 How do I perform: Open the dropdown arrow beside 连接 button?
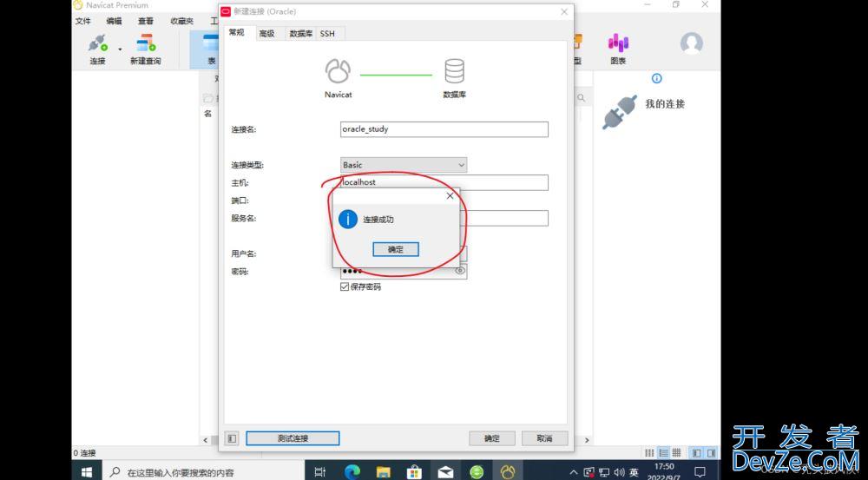point(120,49)
